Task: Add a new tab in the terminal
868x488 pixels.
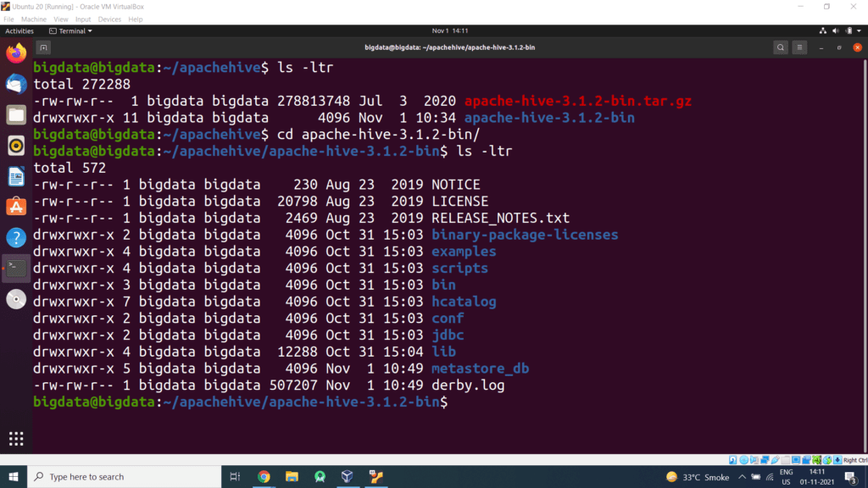Action: pyautogui.click(x=44, y=47)
